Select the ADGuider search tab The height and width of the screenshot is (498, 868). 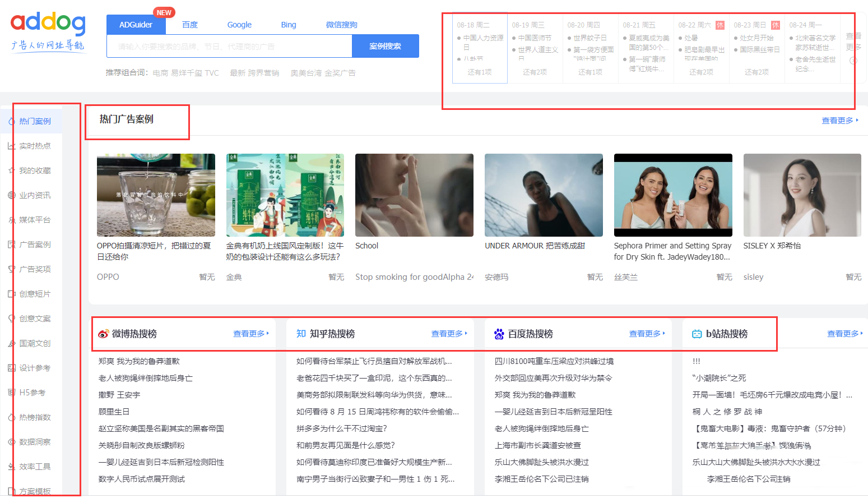pyautogui.click(x=136, y=25)
